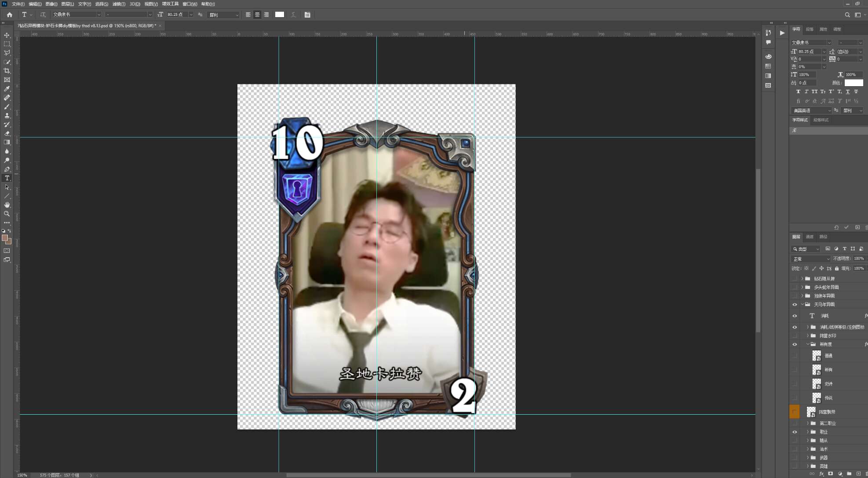Open anti-aliasing 犀利 dropdown in options bar

pos(223,15)
